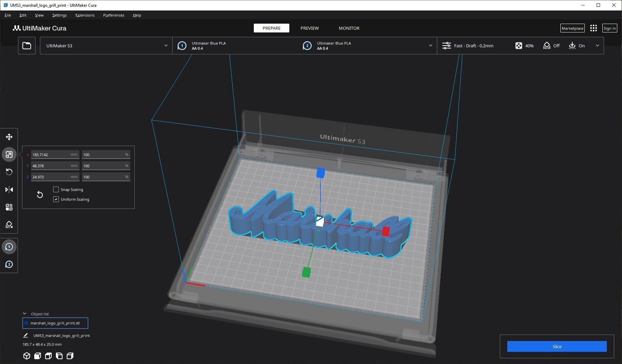Viewport: 622px width, 364px height.
Task: Click the Y scale percent field
Action: [x=106, y=166]
